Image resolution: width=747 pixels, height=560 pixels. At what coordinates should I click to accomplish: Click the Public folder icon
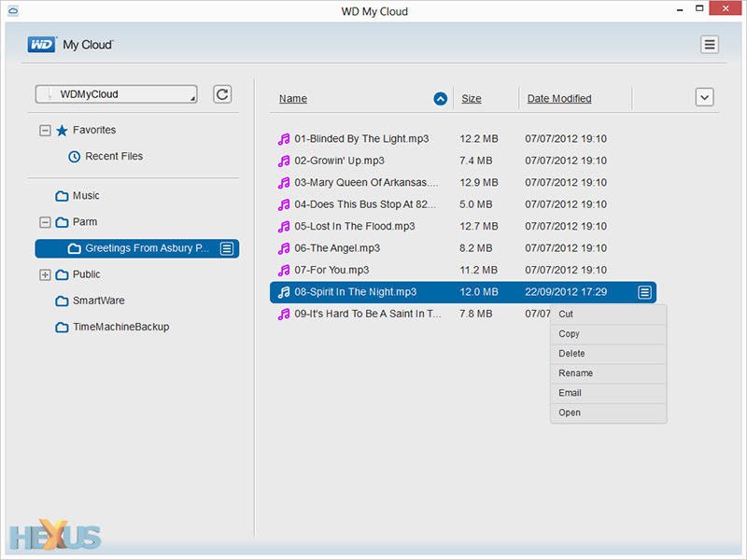(62, 274)
